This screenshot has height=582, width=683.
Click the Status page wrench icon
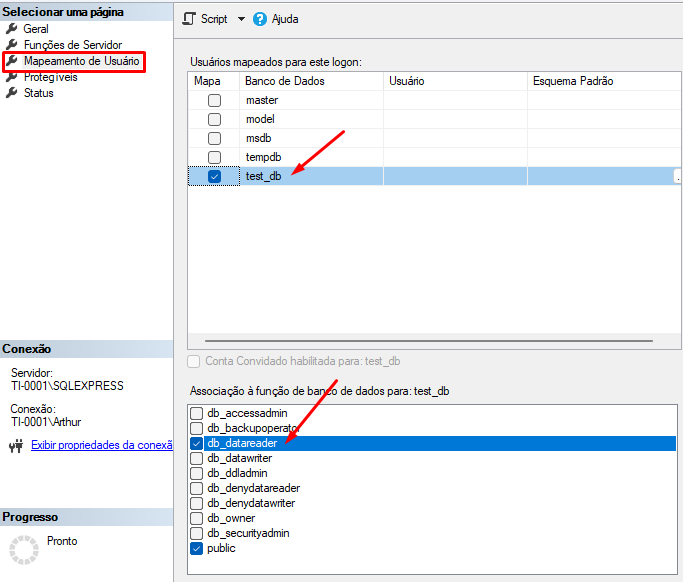(x=12, y=93)
